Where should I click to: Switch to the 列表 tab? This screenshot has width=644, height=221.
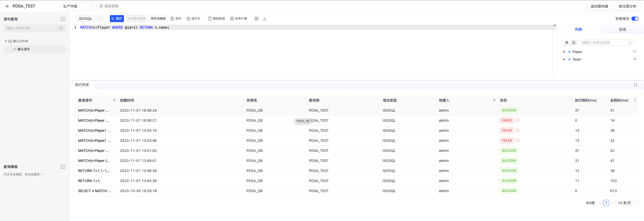point(578,29)
